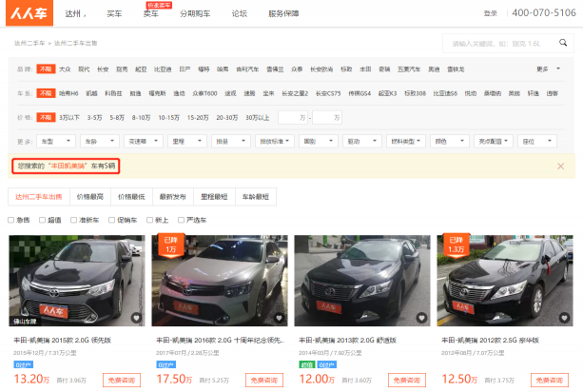Favorite the 2016款 十周年纪念 car
583x392 pixels.
tap(279, 318)
